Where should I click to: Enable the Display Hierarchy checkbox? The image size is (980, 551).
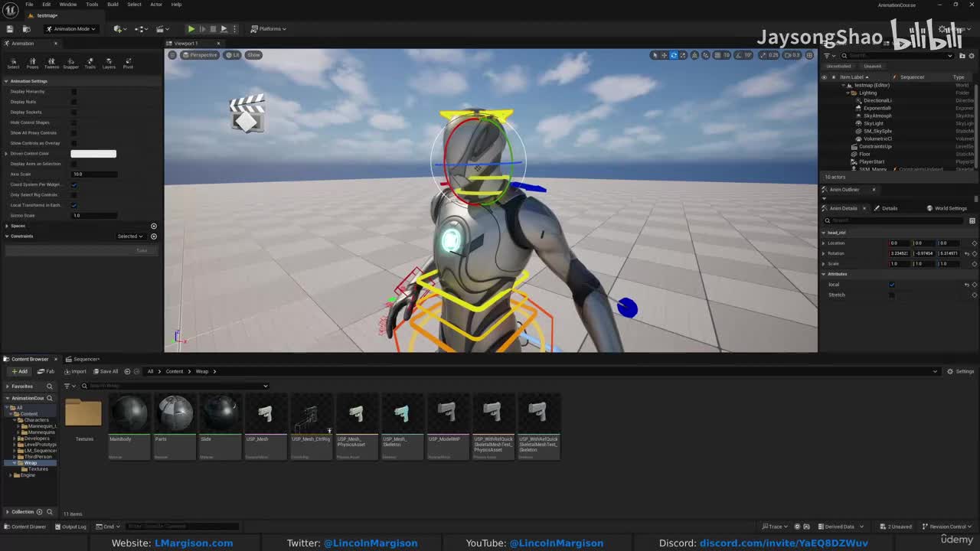(74, 92)
